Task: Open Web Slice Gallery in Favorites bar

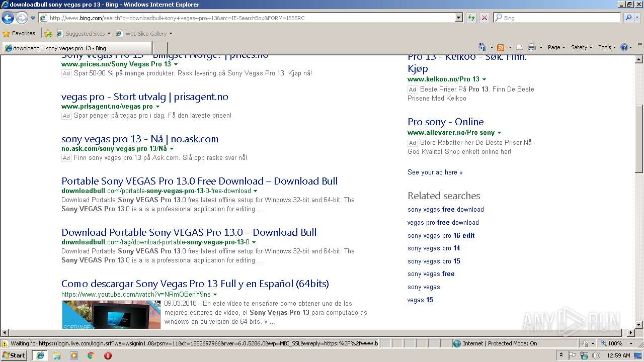Action: click(144, 34)
